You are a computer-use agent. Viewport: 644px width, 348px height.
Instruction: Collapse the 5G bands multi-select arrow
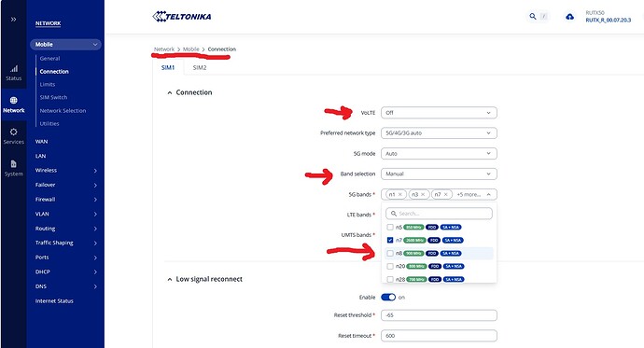pos(489,194)
